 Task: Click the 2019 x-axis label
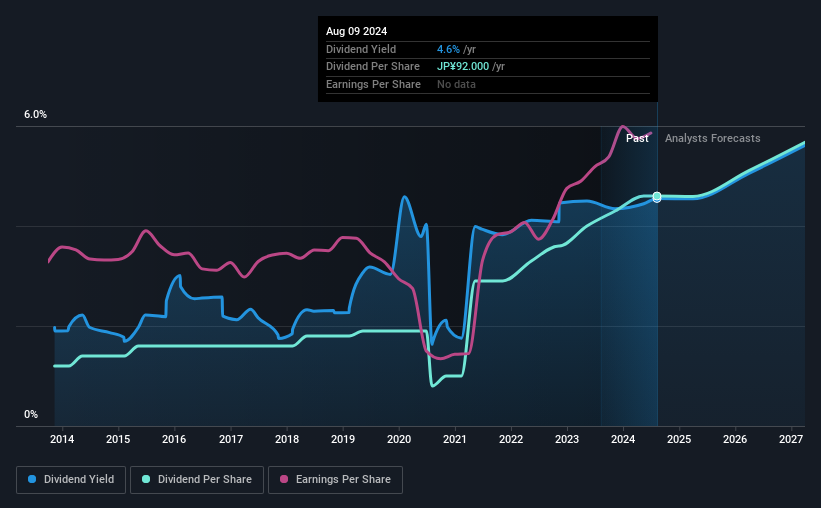coord(343,439)
